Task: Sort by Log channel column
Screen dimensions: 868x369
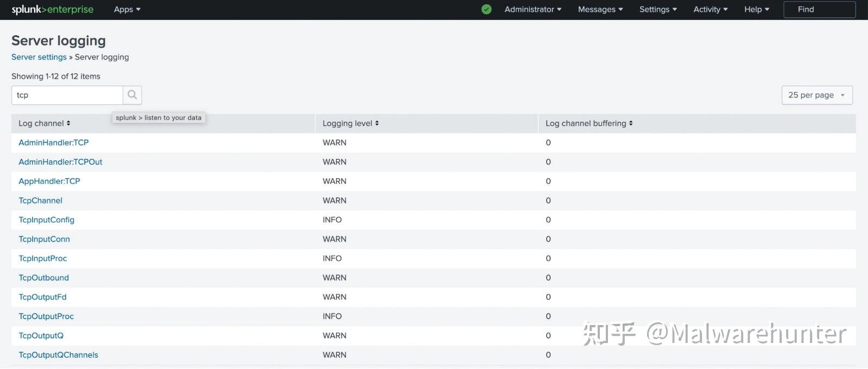Action: click(45, 124)
